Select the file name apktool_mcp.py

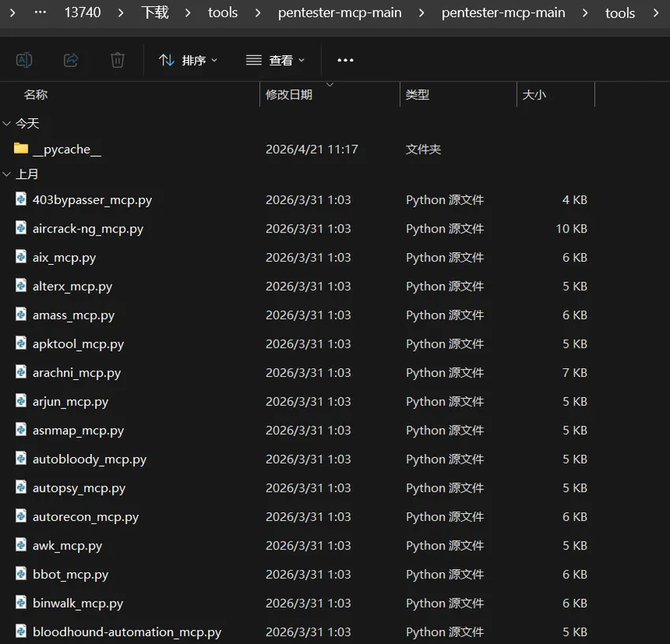[x=78, y=344]
